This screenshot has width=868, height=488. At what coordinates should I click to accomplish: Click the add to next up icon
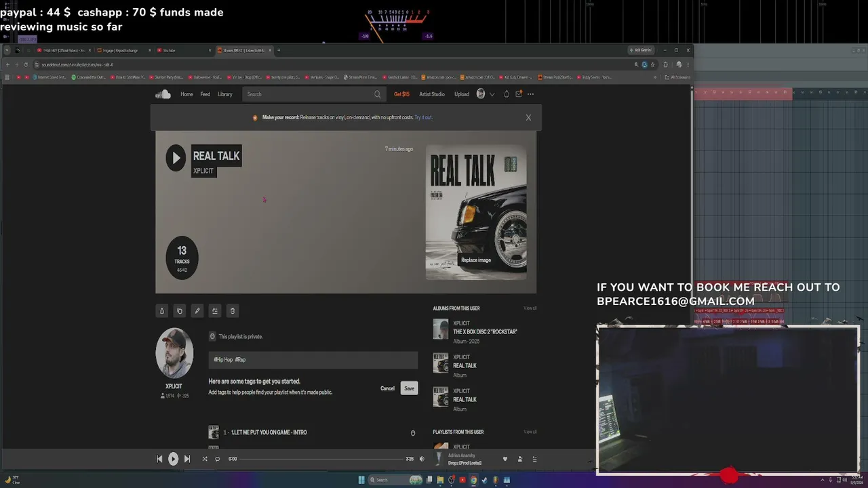click(x=214, y=310)
